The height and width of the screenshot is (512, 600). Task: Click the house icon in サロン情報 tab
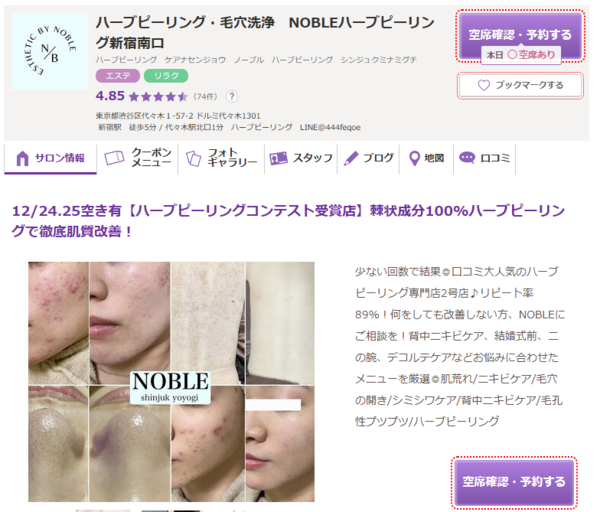[x=23, y=158]
